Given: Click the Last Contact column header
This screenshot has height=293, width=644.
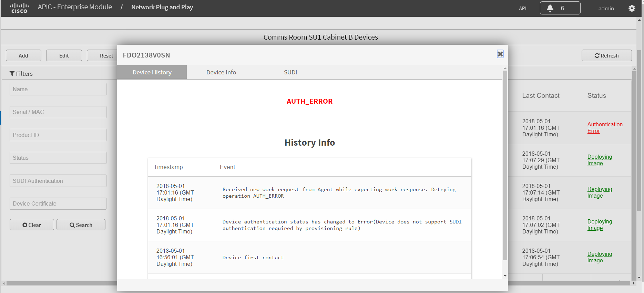Looking at the screenshot, I should click(541, 96).
